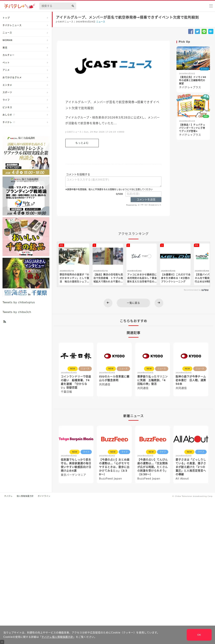The width and height of the screenshot is (215, 644).
Task: Click the RSS feed icon in sidebar
Action: point(5,321)
